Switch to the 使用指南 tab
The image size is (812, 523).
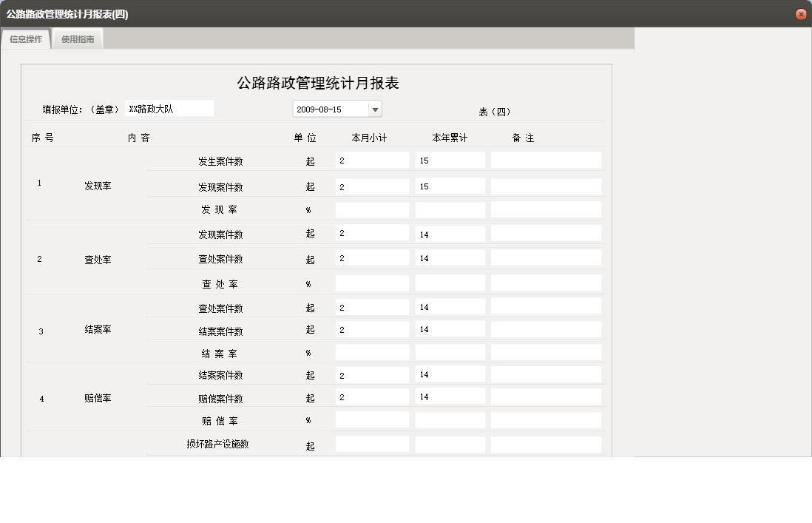(78, 39)
